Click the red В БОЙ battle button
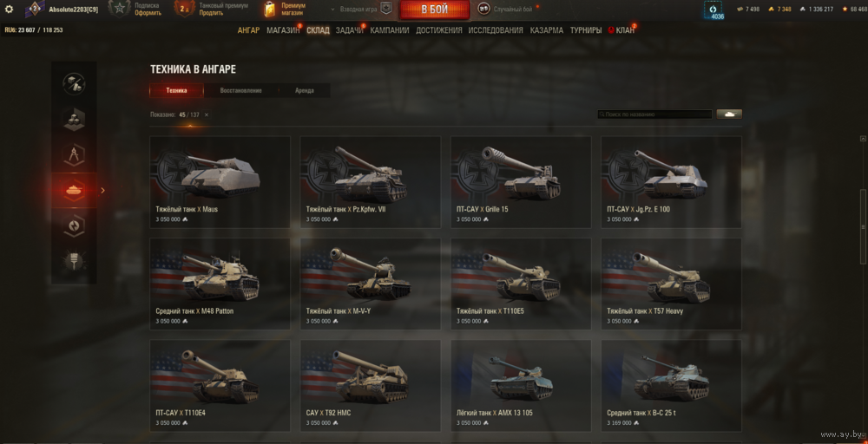 435,10
